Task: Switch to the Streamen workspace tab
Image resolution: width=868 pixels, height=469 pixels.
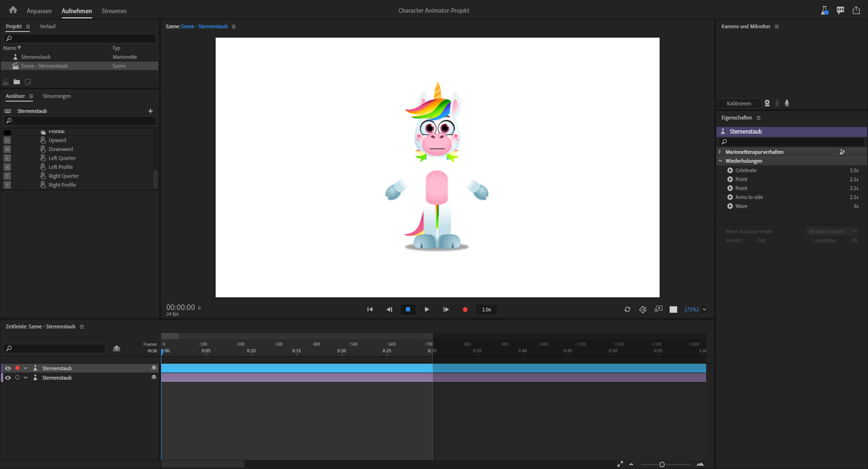Action: pyautogui.click(x=114, y=11)
